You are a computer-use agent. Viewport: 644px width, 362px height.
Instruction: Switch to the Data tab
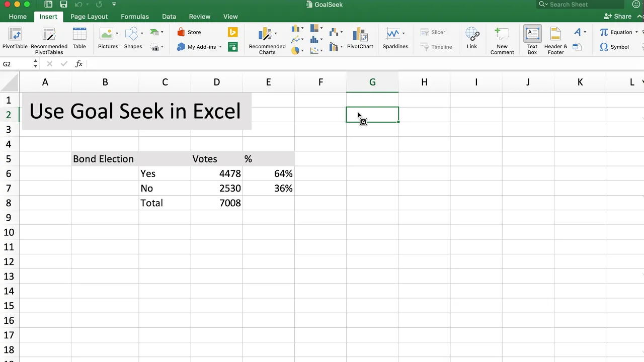coord(169,17)
